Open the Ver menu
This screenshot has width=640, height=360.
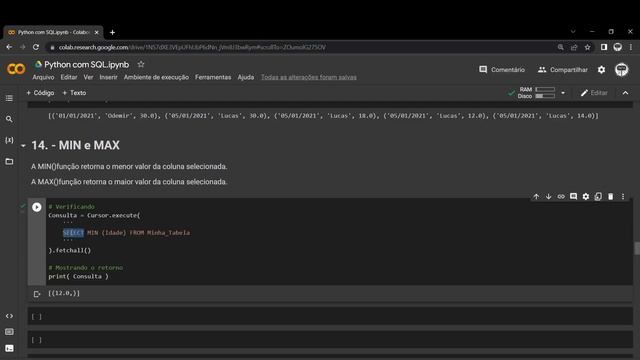(88, 77)
